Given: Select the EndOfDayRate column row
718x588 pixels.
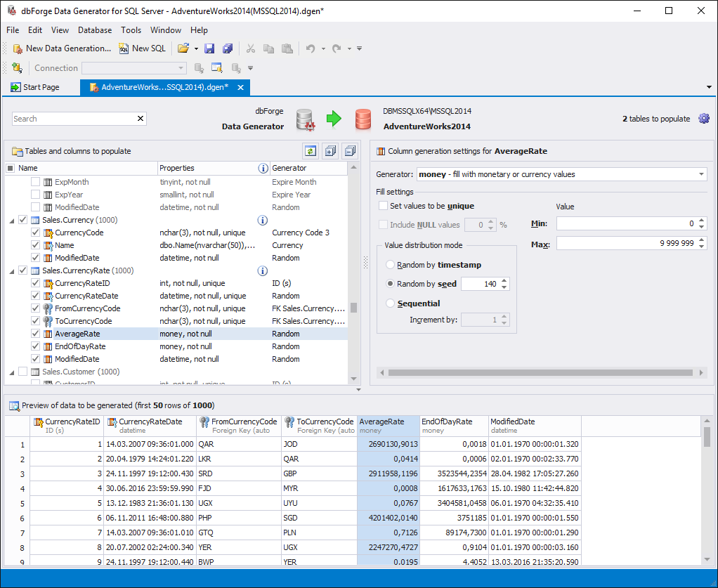Looking at the screenshot, I should (176, 346).
